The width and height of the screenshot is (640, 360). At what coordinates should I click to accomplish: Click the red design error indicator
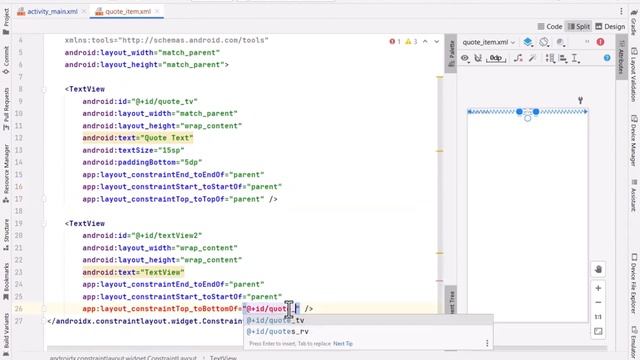[x=600, y=42]
